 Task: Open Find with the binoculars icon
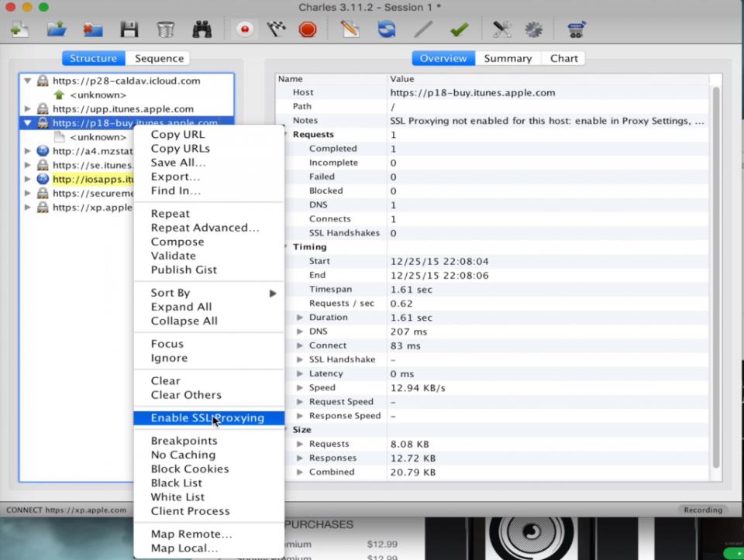(201, 29)
